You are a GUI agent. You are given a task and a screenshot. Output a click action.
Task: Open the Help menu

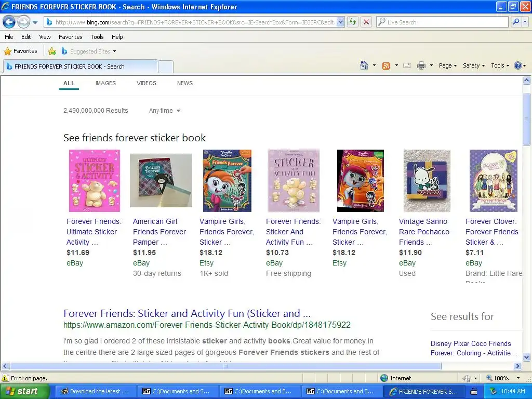[x=117, y=37]
